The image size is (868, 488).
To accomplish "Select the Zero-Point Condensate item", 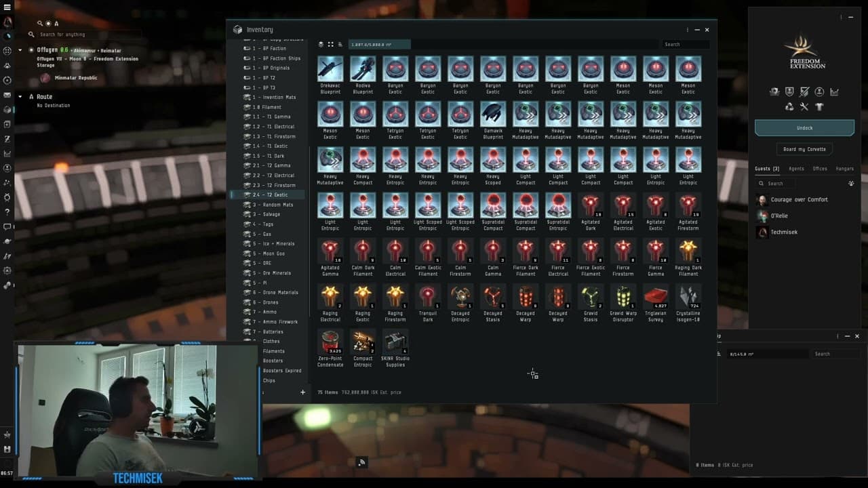I will point(330,348).
